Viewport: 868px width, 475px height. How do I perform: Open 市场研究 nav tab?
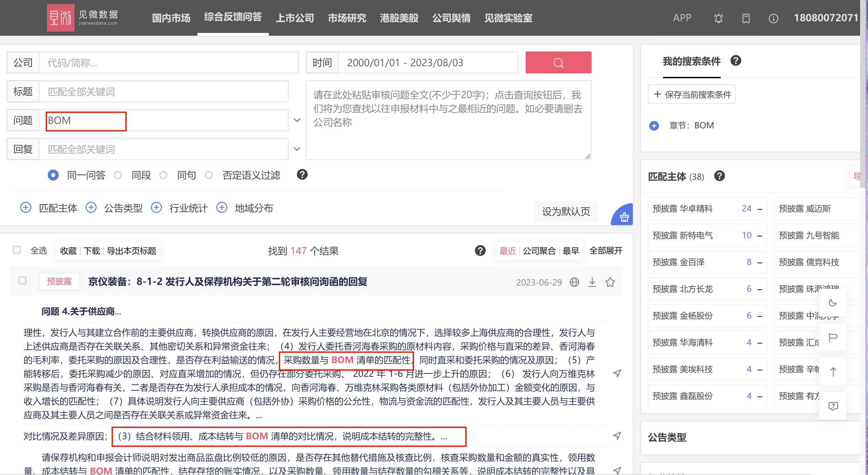click(x=347, y=18)
